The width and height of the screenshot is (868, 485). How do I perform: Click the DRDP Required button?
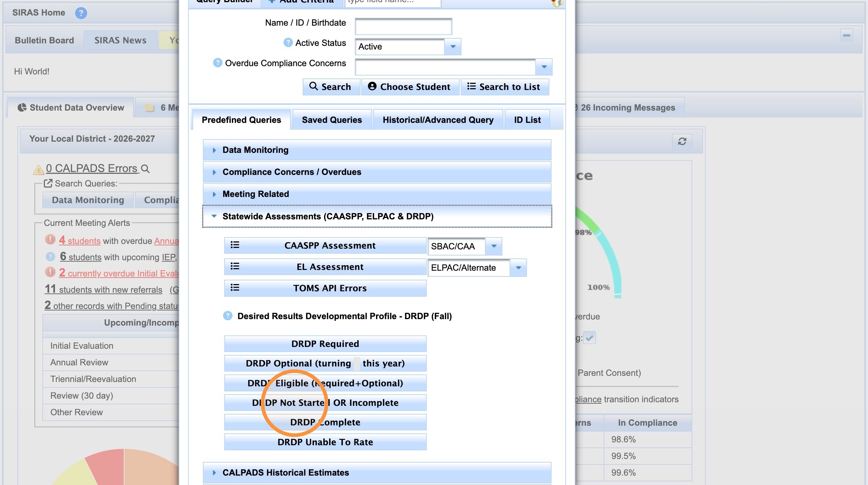325,344
